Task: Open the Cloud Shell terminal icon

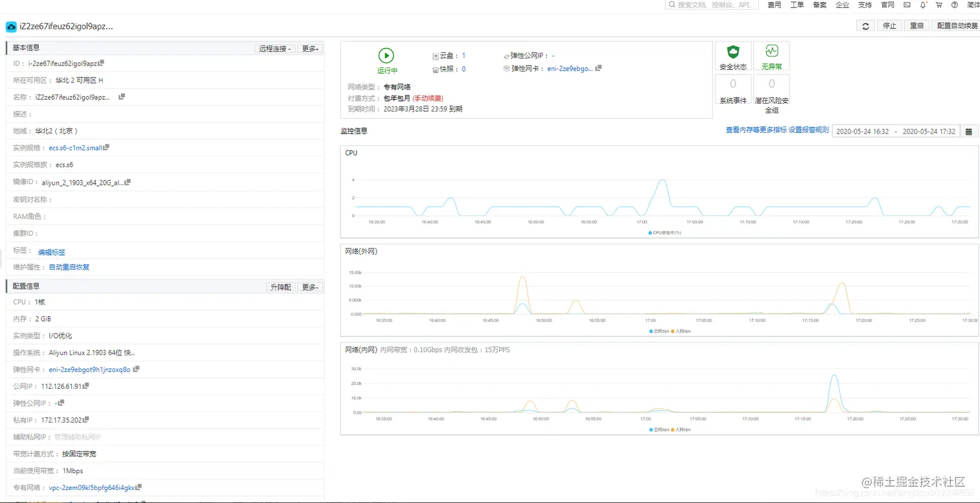Action: pos(907,5)
